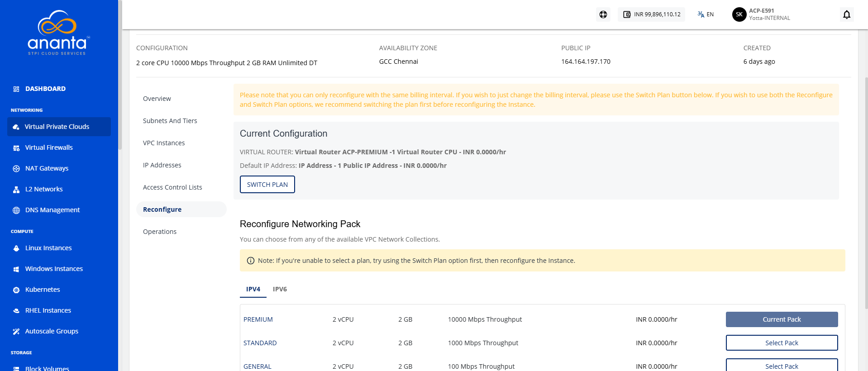868x371 pixels.
Task: Click the Autoscale Groups icon
Action: click(x=16, y=332)
